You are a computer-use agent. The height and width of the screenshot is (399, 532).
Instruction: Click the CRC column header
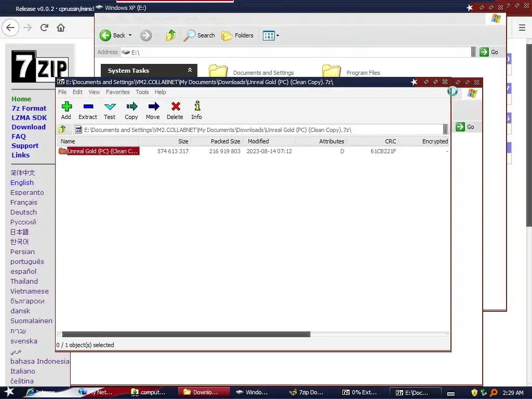coord(372,141)
